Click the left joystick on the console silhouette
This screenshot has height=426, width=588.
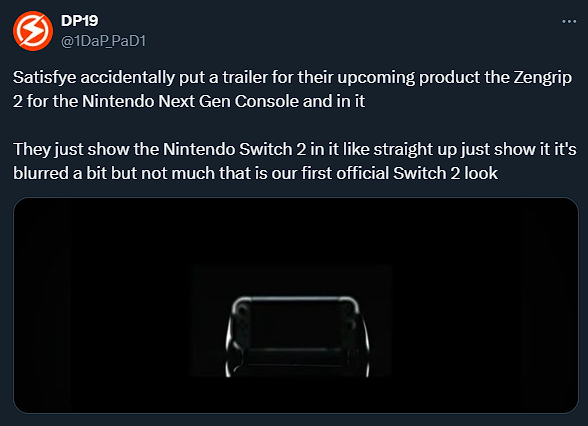241,310
